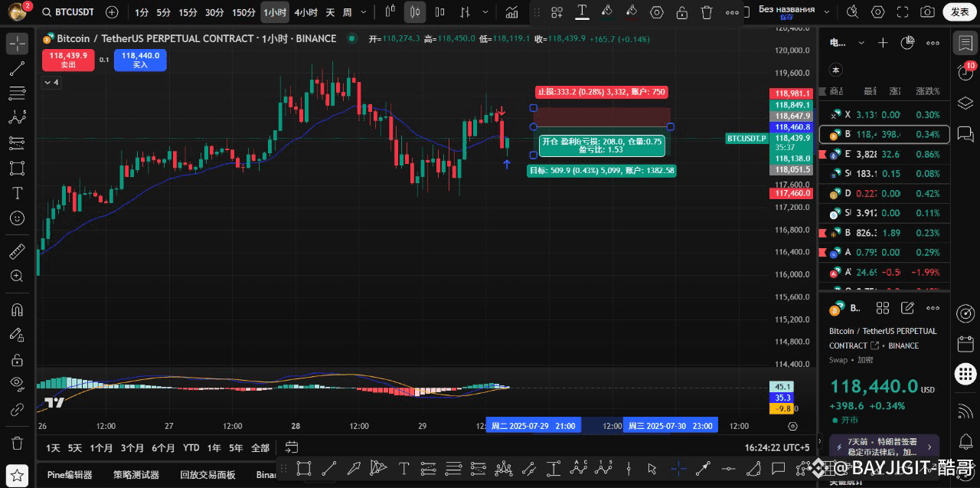The image size is (980, 488).
Task: Open the floating toolbar more options ellipsis
Action: [733, 12]
